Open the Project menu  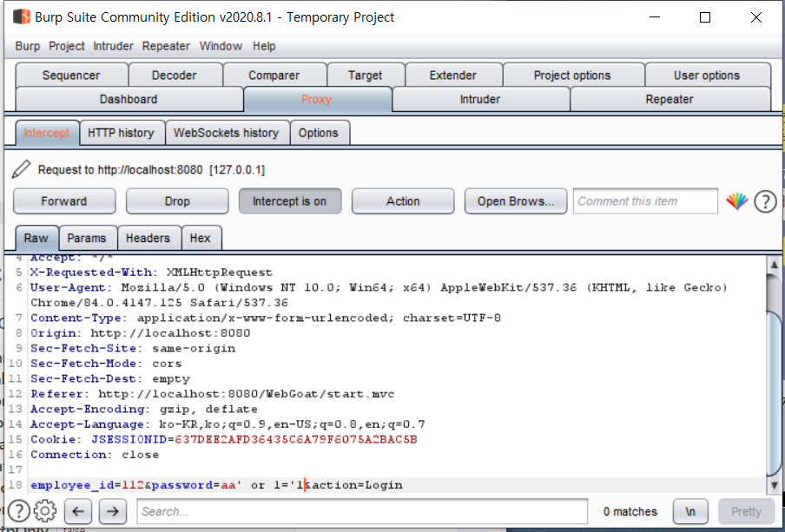(x=67, y=46)
